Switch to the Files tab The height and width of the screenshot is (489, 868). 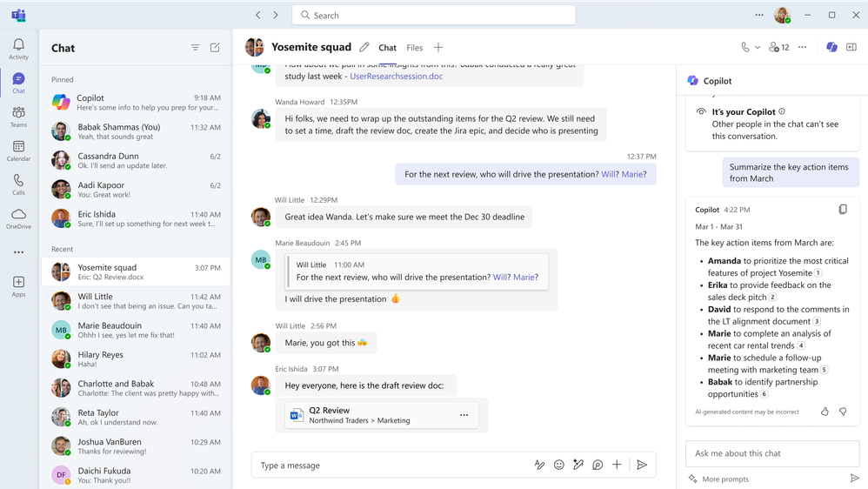pos(415,48)
